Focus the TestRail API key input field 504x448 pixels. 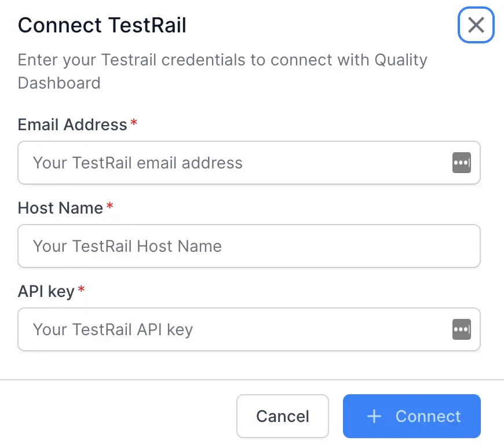(232, 329)
